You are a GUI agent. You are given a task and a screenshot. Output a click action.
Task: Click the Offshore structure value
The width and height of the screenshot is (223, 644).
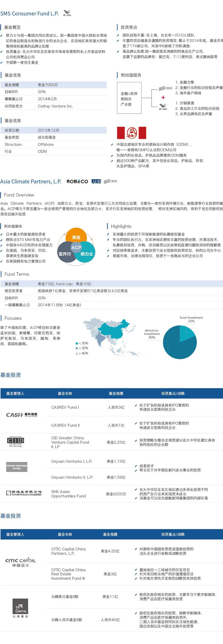pos(46,145)
